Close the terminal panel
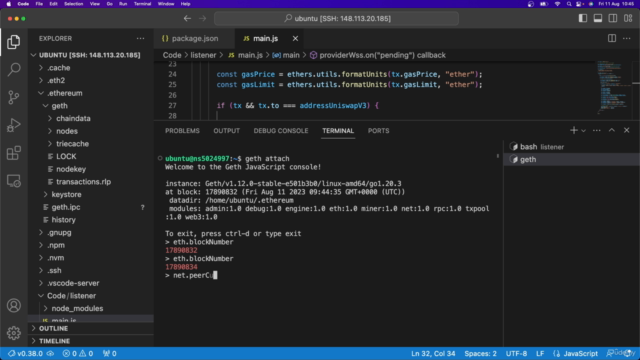 pos(627,130)
